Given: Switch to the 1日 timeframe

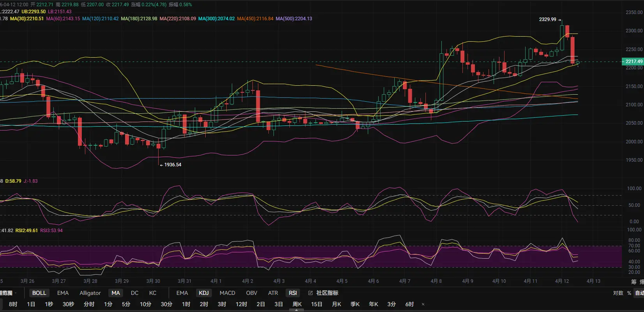Looking at the screenshot, I should 31,304.
